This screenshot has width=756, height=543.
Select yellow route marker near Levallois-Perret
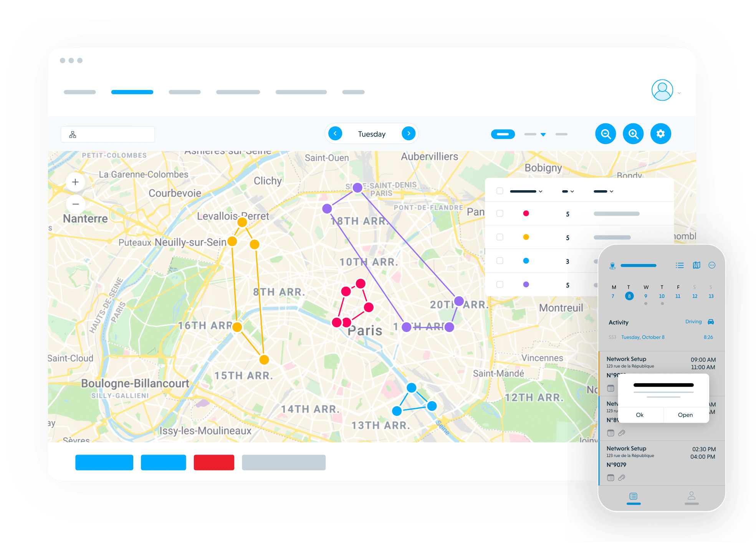click(x=242, y=222)
